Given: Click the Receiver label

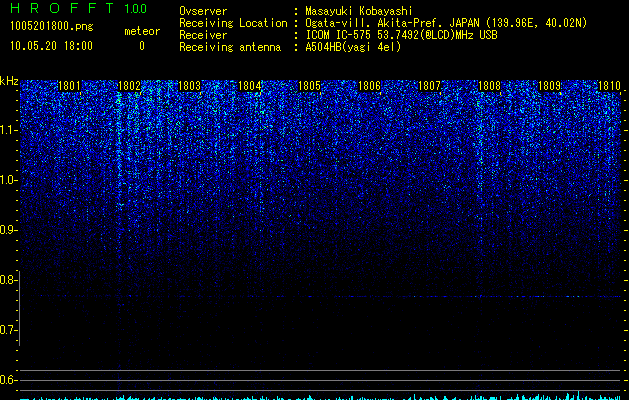Looking at the screenshot, I should coord(203,35).
